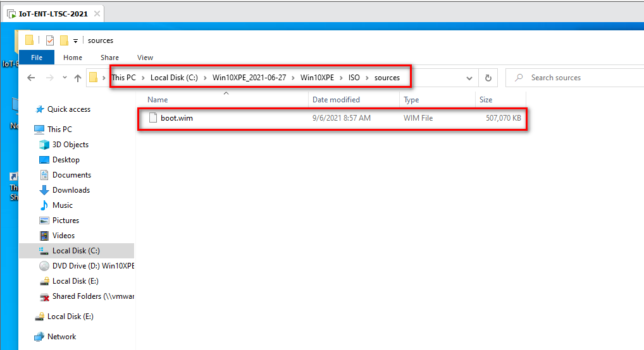Click the 9/6/2021 8:57 AM date cell

click(342, 118)
